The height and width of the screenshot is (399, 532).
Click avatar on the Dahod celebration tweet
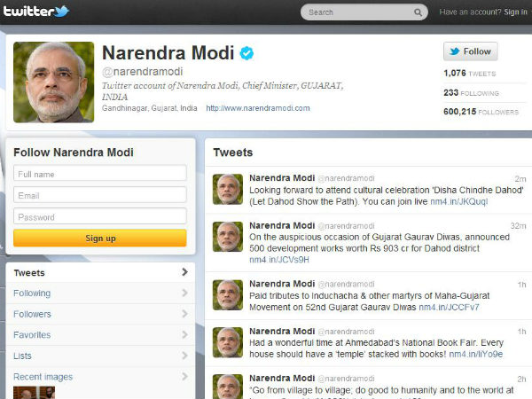coord(228,189)
